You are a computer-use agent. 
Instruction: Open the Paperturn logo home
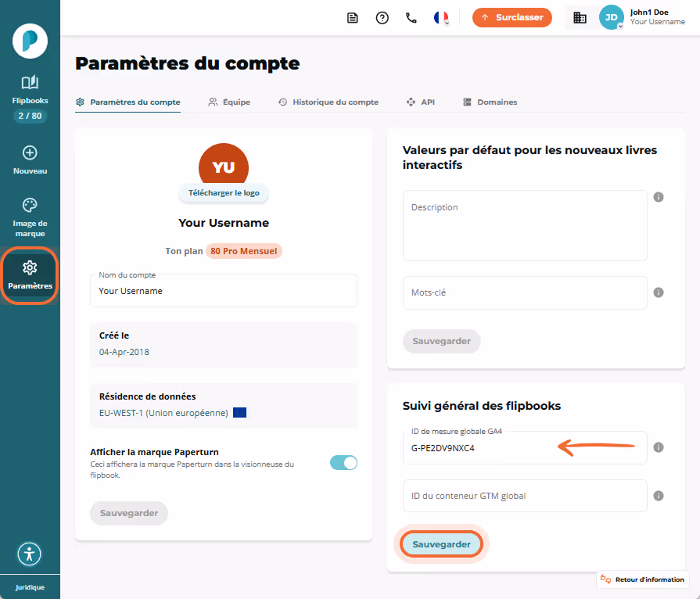[30, 41]
